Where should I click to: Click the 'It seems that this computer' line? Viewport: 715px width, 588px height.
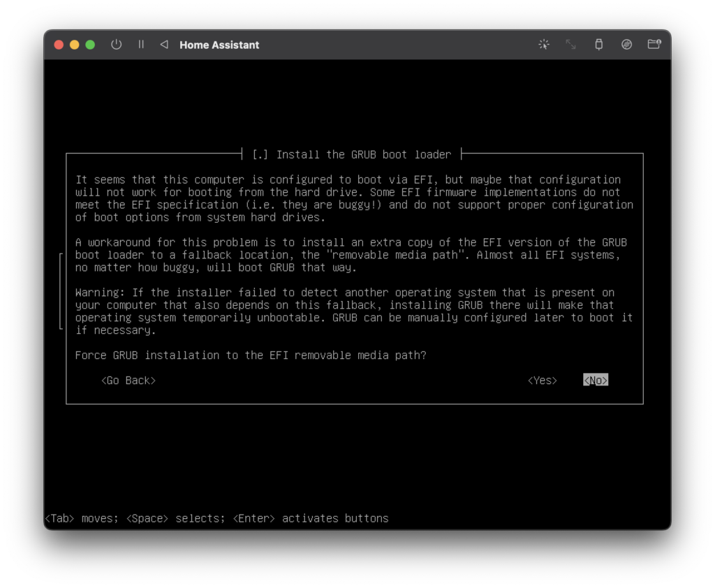tap(348, 179)
